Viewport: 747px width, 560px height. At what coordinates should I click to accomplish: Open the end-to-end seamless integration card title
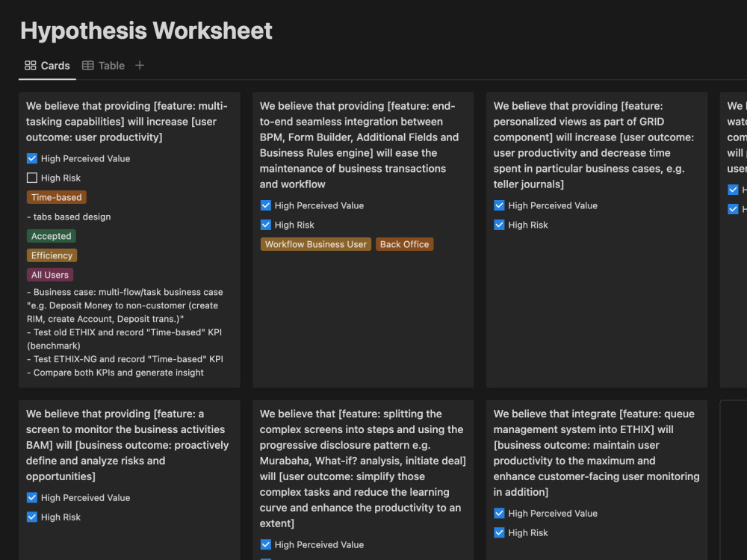pos(359,146)
